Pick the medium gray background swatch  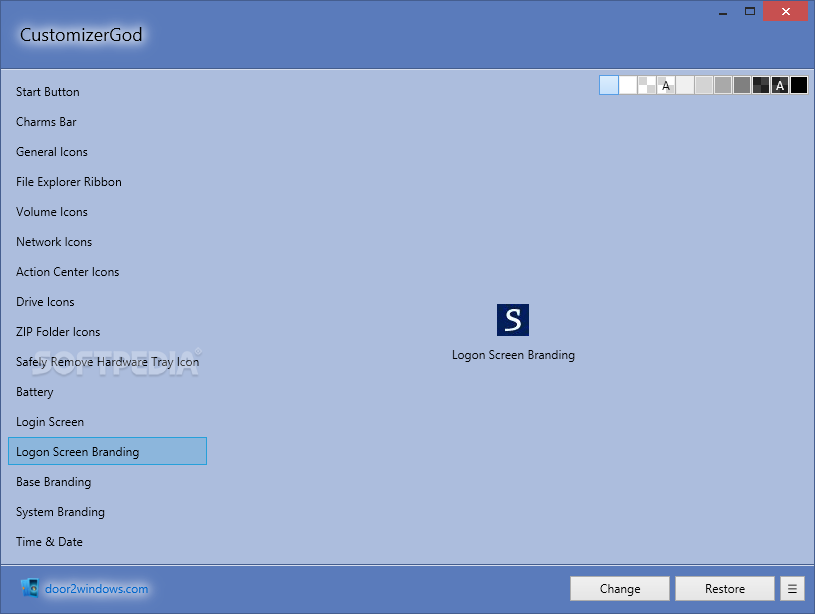point(723,85)
